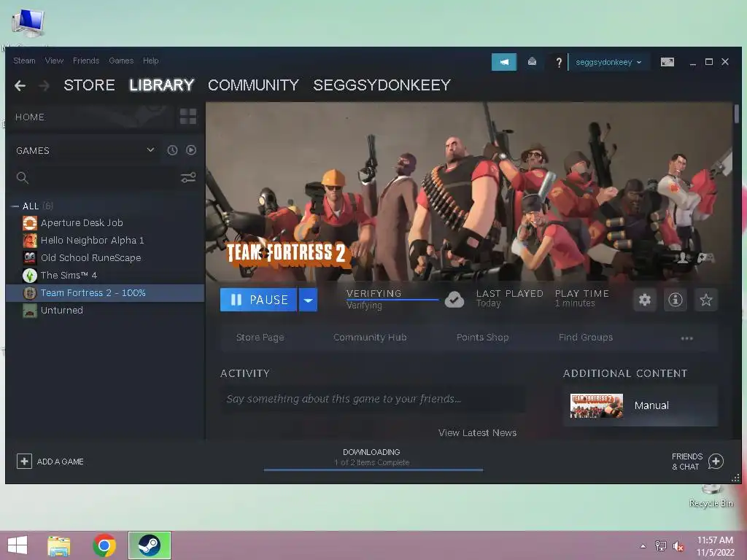Open the Find Groups link

(x=586, y=337)
